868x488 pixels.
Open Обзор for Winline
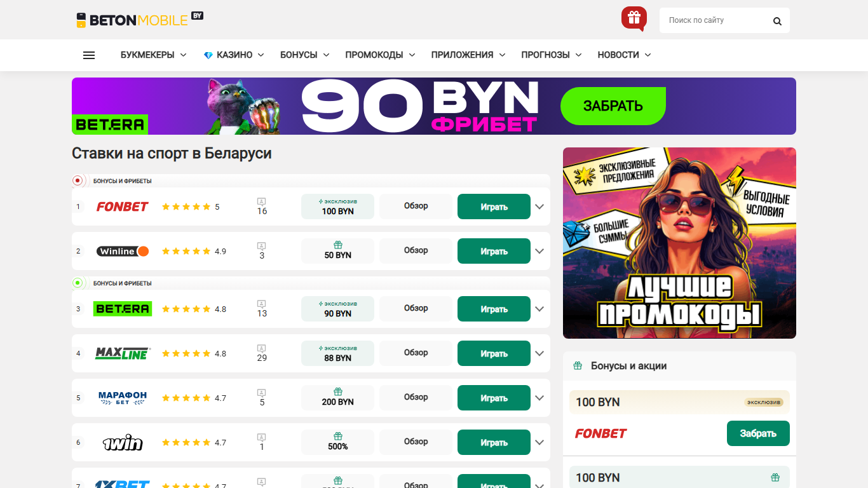[x=416, y=251]
